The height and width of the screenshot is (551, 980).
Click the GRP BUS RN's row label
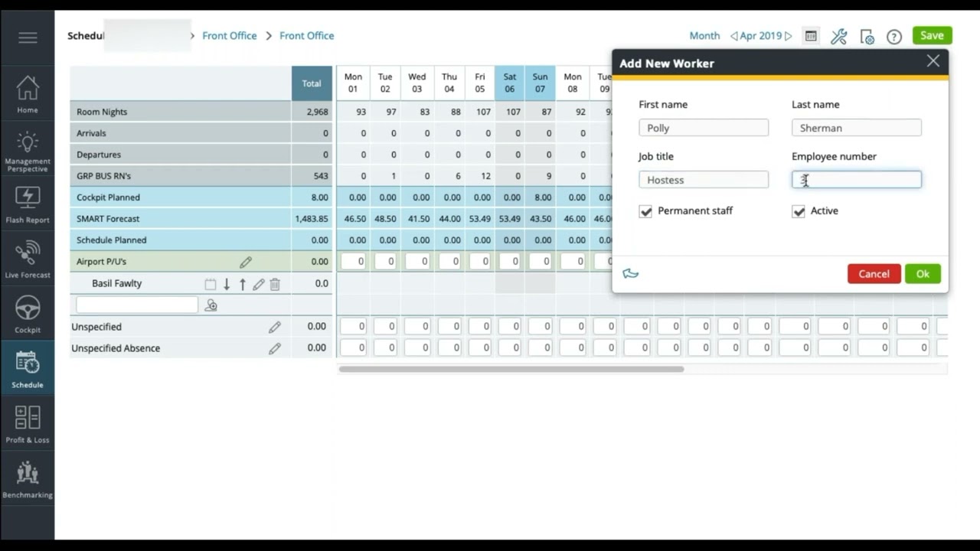pyautogui.click(x=103, y=176)
